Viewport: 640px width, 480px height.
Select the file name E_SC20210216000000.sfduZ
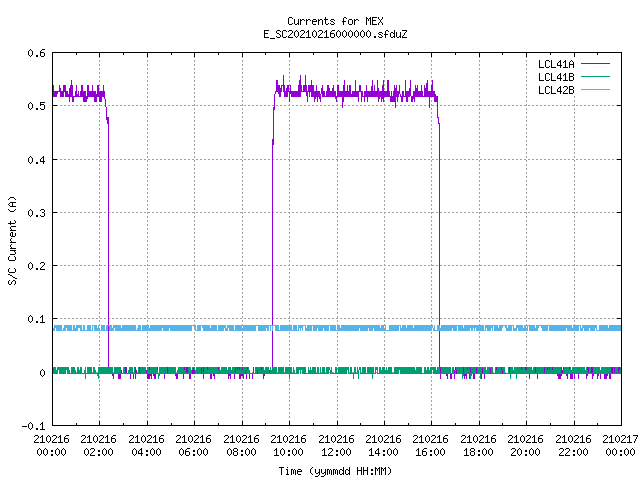[335, 34]
